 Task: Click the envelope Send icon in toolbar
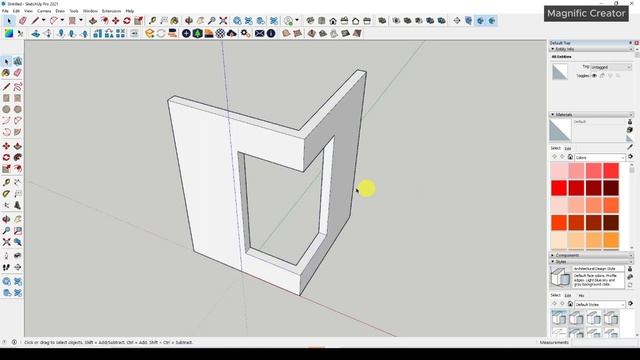(260, 33)
